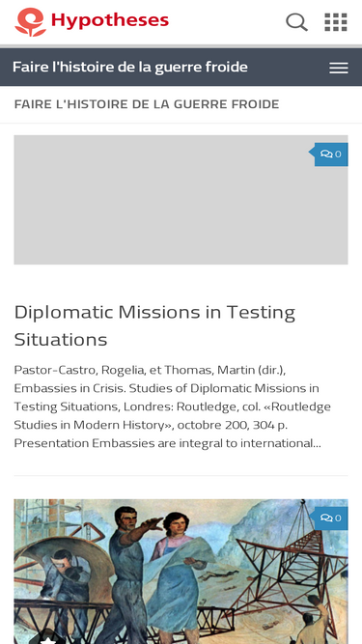Click the Hypotheses wordmark text
The width and height of the screenshot is (362, 644).
[110, 20]
